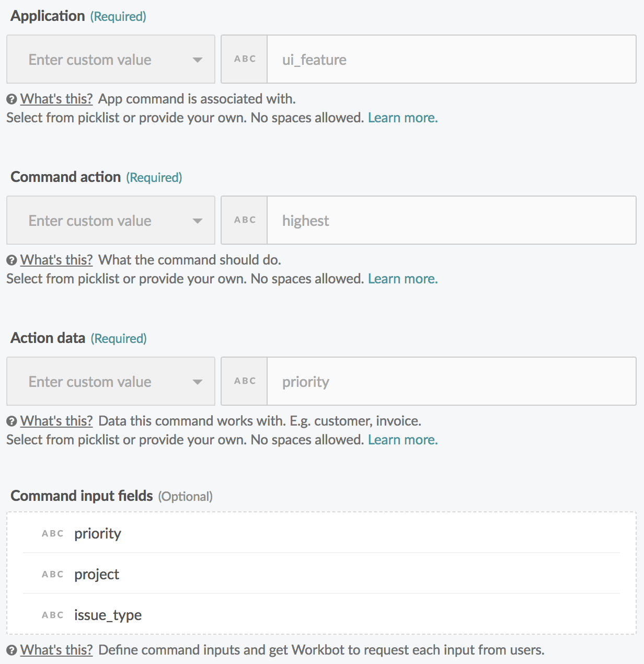Image resolution: width=644 pixels, height=664 pixels.
Task: Open Learn more link under Action data
Action: tap(402, 440)
